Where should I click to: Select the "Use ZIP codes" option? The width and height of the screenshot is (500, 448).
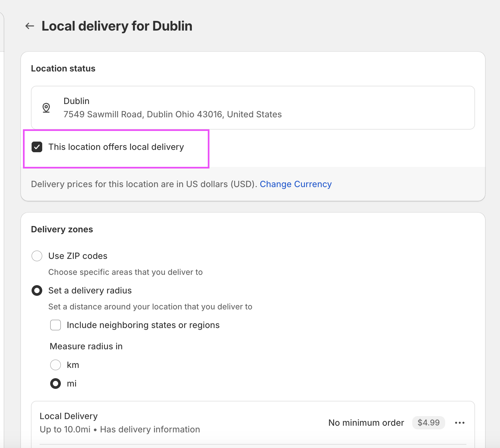click(x=37, y=256)
